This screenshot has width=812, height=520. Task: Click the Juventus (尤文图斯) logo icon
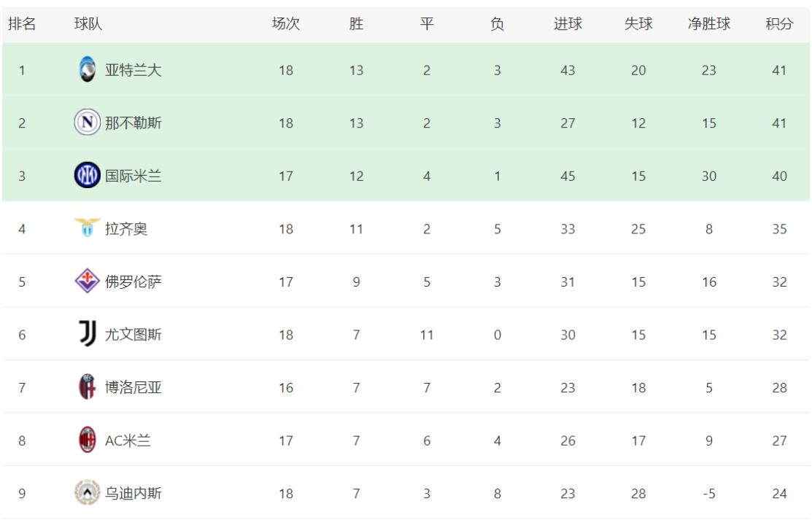coord(86,334)
